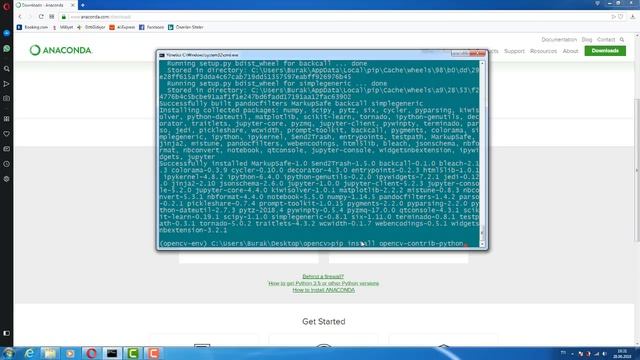Open orange C app in taskbar
640x360 pixels.
(x=153, y=353)
